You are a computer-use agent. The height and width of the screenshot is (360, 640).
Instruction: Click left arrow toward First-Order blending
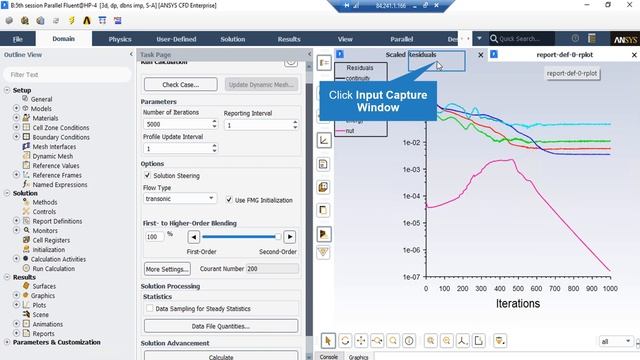[x=193, y=237]
